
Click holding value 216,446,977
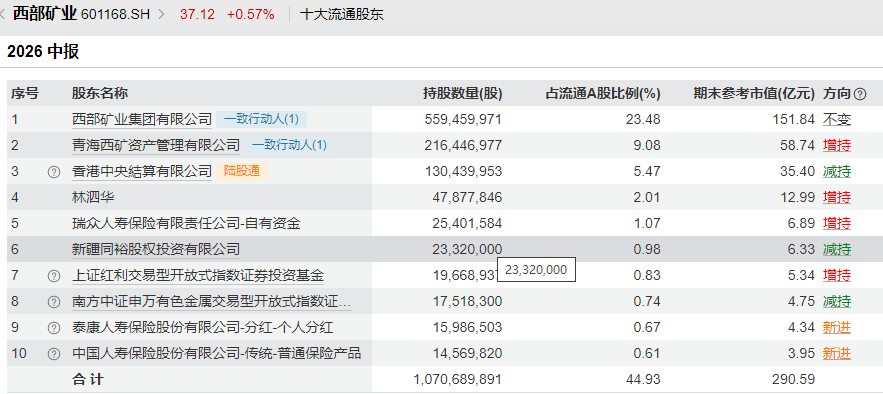point(463,145)
